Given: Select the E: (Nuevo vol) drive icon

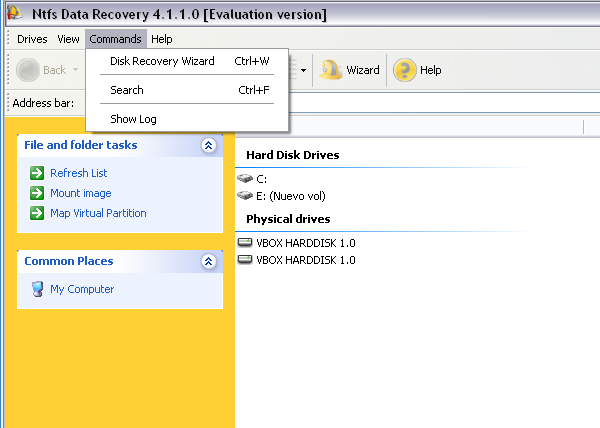Looking at the screenshot, I should 245,195.
